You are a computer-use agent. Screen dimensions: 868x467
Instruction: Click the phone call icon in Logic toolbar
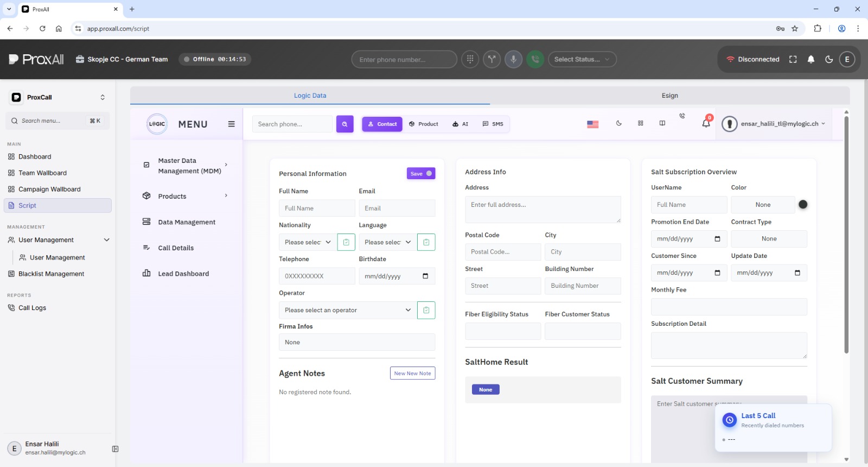point(682,116)
